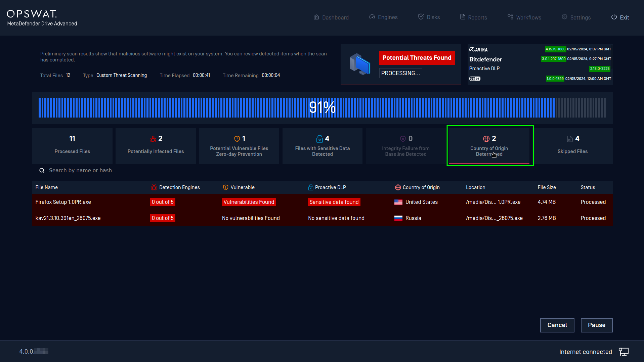Image resolution: width=644 pixels, height=362 pixels.
Task: Click the Engines gauge icon
Action: [372, 17]
